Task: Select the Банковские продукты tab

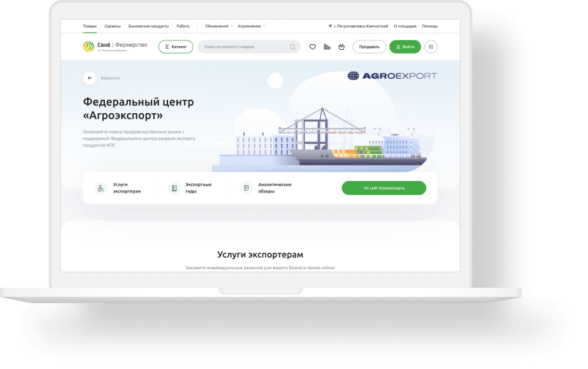Action: tap(148, 26)
